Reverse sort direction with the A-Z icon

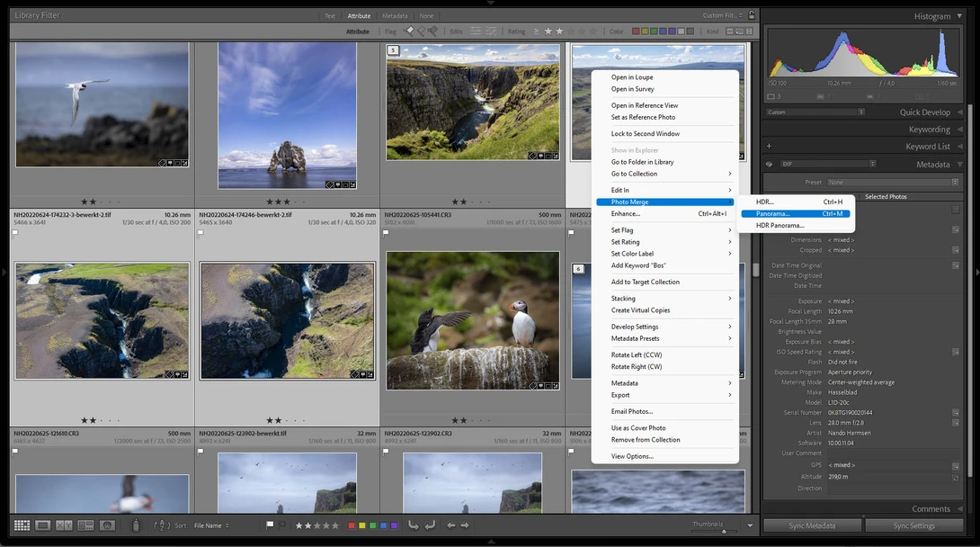coord(161,525)
